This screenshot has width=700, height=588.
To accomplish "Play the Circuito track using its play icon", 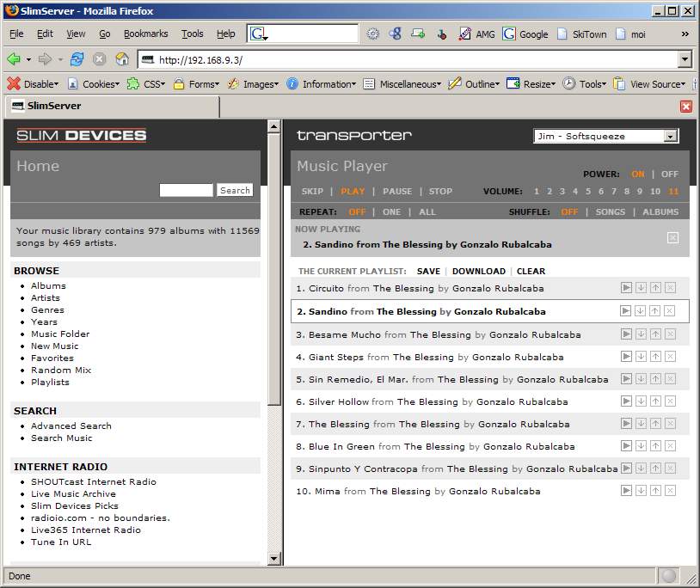I will pyautogui.click(x=626, y=288).
